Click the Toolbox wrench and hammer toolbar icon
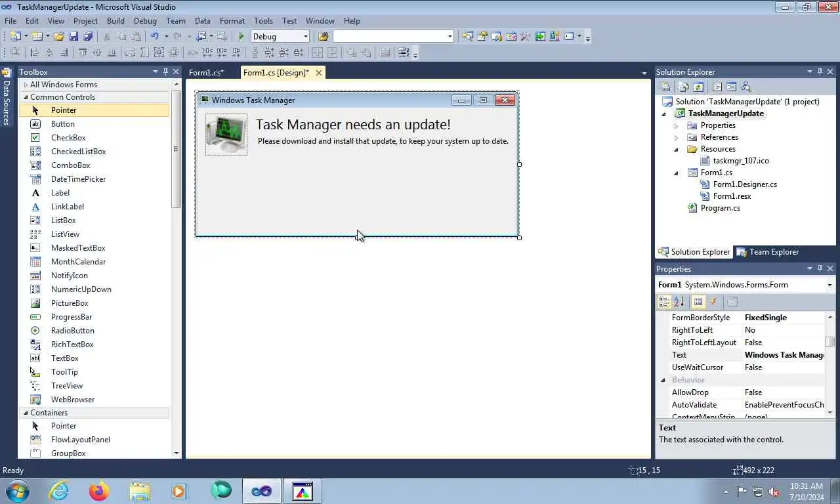Viewport: 840px width, 504px height. pos(525,37)
